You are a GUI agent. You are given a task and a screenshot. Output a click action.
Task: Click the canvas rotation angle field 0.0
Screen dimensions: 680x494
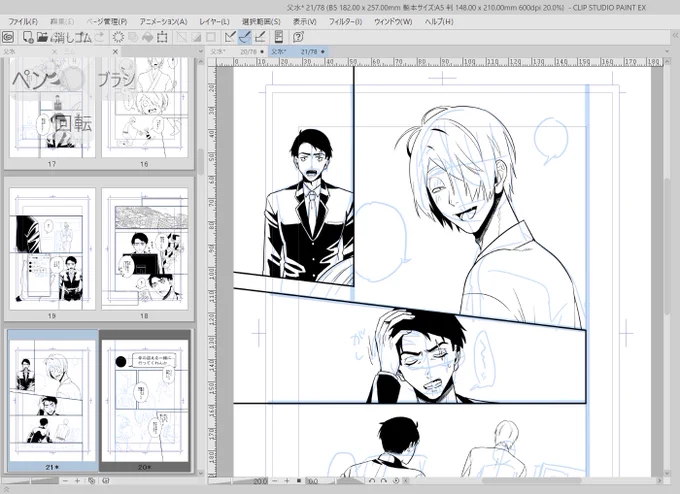[314, 481]
